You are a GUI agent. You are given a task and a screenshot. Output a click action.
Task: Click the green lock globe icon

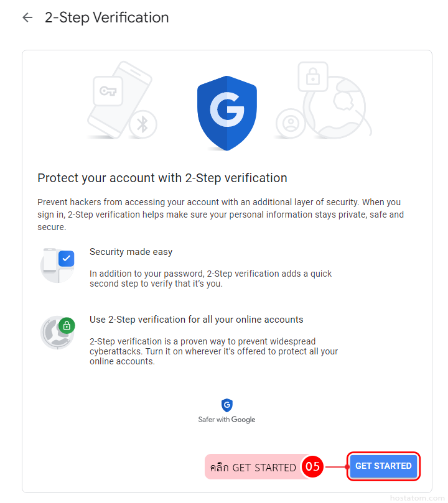tap(58, 332)
